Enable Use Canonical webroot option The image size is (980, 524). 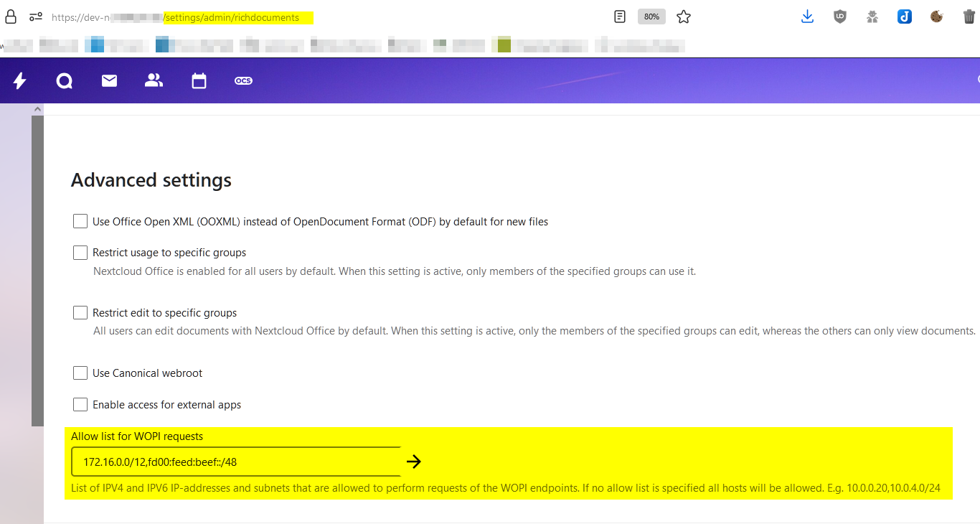80,373
